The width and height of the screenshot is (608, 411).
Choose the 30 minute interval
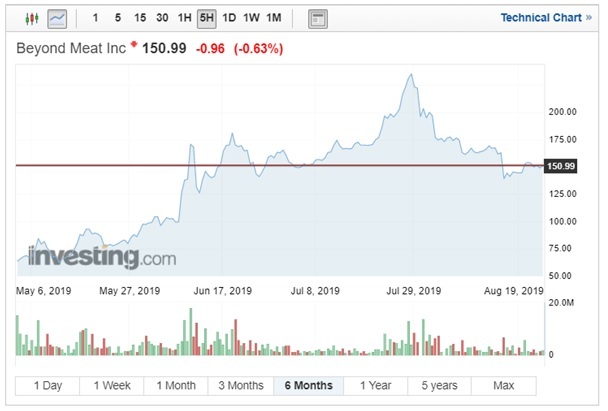click(x=161, y=18)
